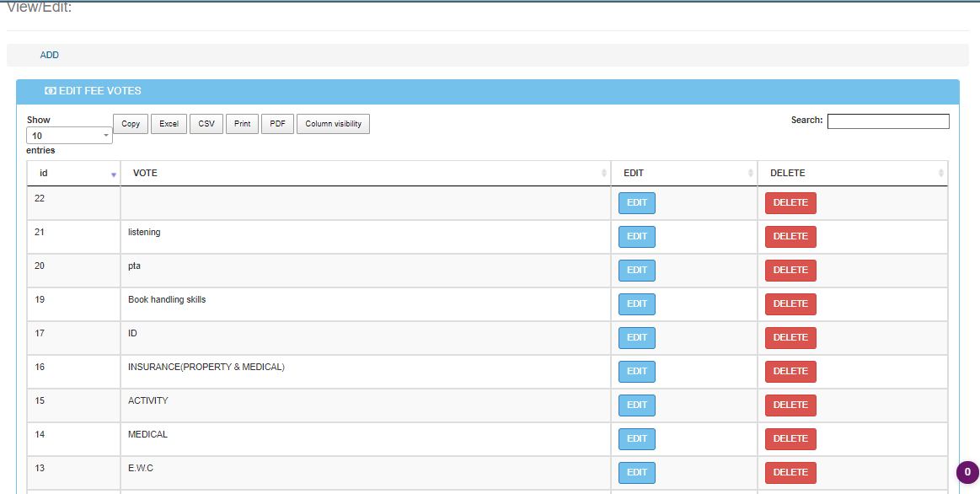
Task: Focus the Search input field
Action: coord(887,121)
